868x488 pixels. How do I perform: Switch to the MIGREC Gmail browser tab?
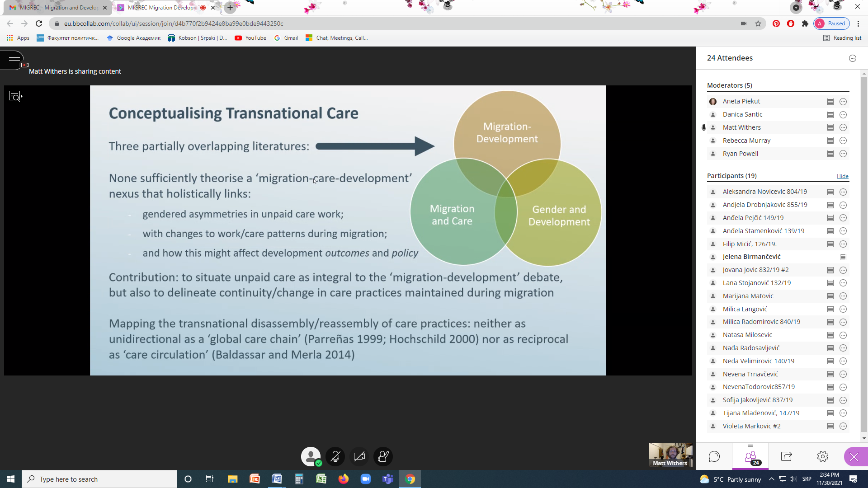[57, 8]
